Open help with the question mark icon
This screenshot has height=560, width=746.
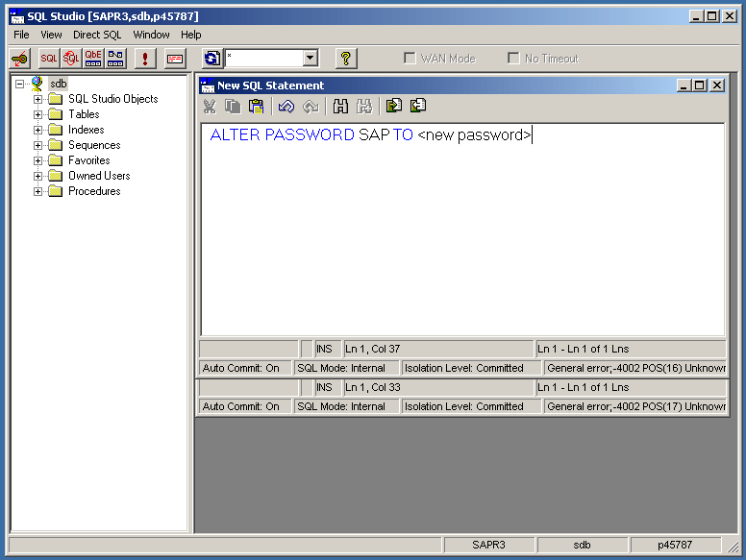click(x=346, y=59)
